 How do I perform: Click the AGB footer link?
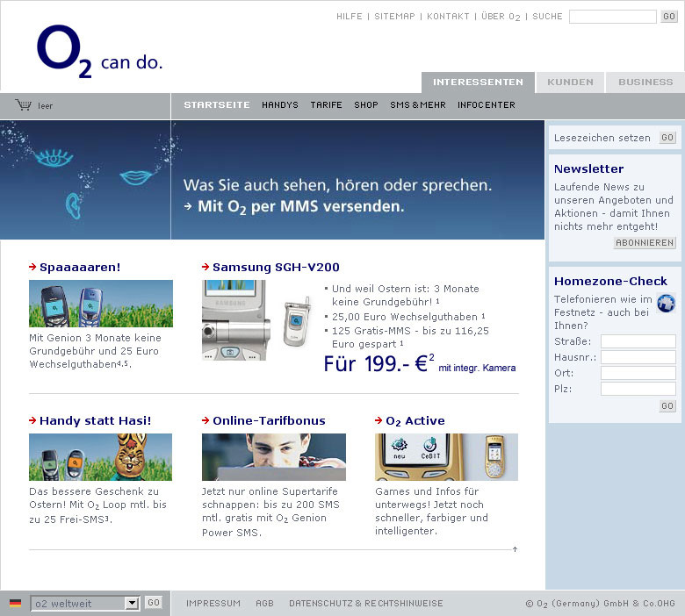[x=264, y=604]
